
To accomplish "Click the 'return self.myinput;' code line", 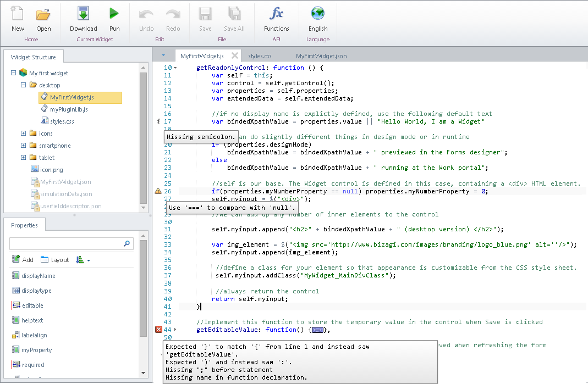I will [x=250, y=299].
